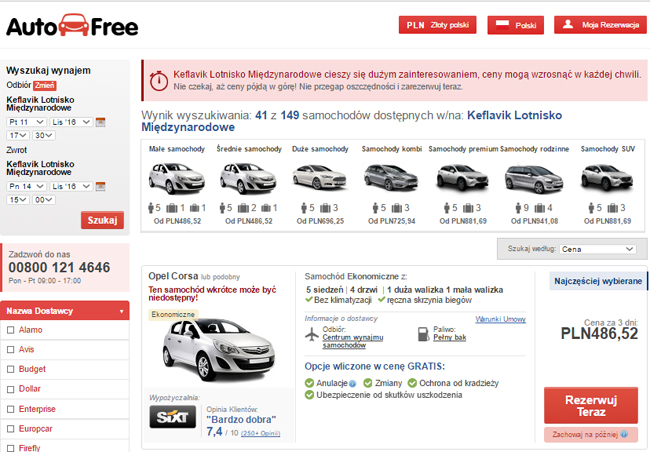Click the Anulacje info icon
This screenshot has height=452, width=650.
point(353,384)
